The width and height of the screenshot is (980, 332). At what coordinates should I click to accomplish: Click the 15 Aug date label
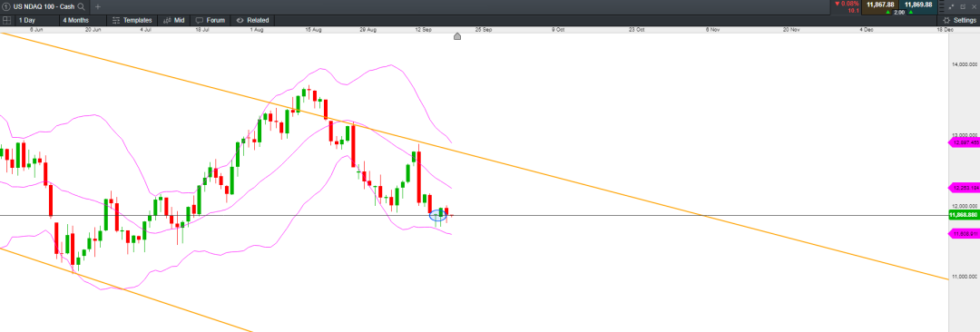click(313, 29)
